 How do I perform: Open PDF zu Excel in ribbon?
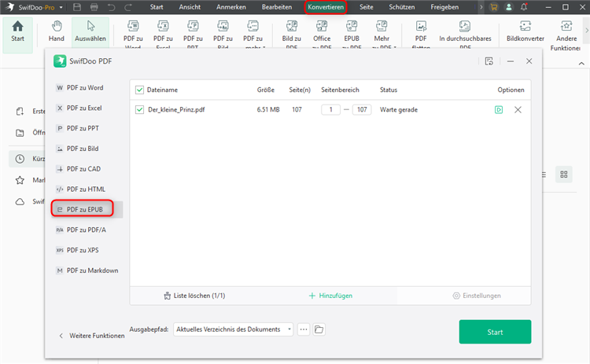(163, 34)
